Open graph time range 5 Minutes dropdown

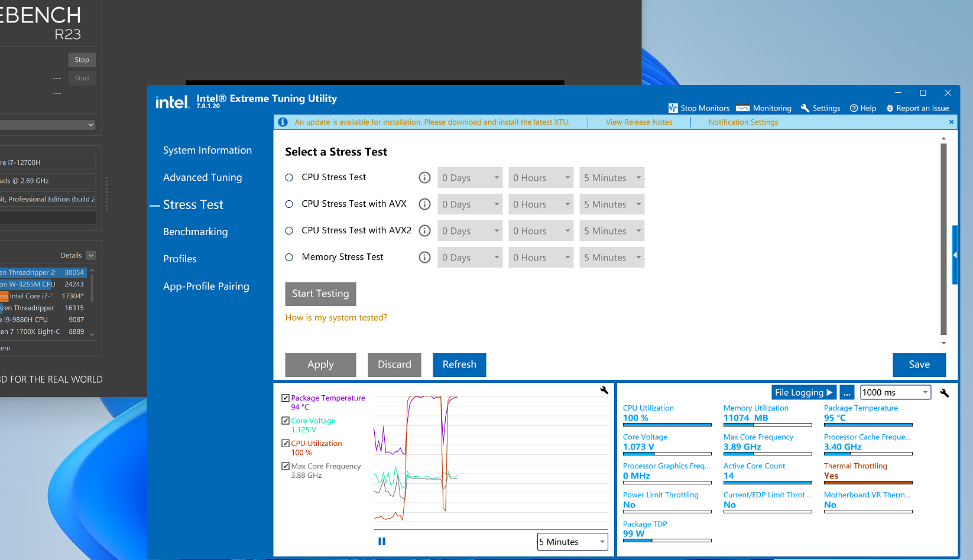tap(572, 542)
